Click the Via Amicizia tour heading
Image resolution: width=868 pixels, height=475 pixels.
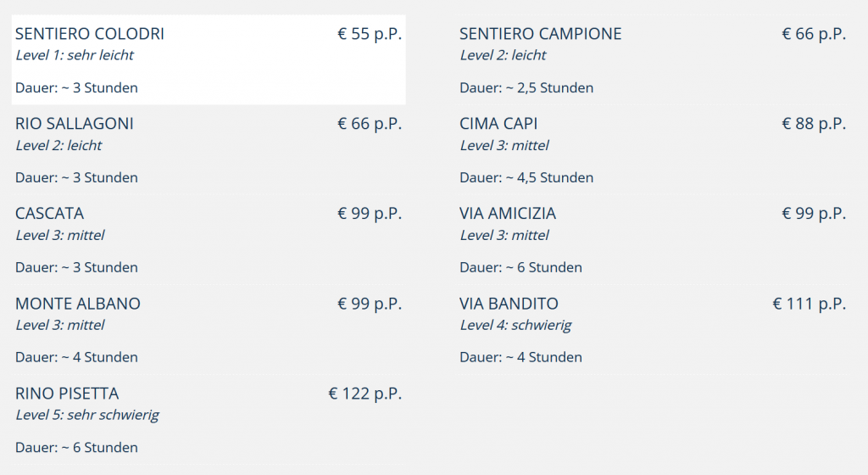508,214
